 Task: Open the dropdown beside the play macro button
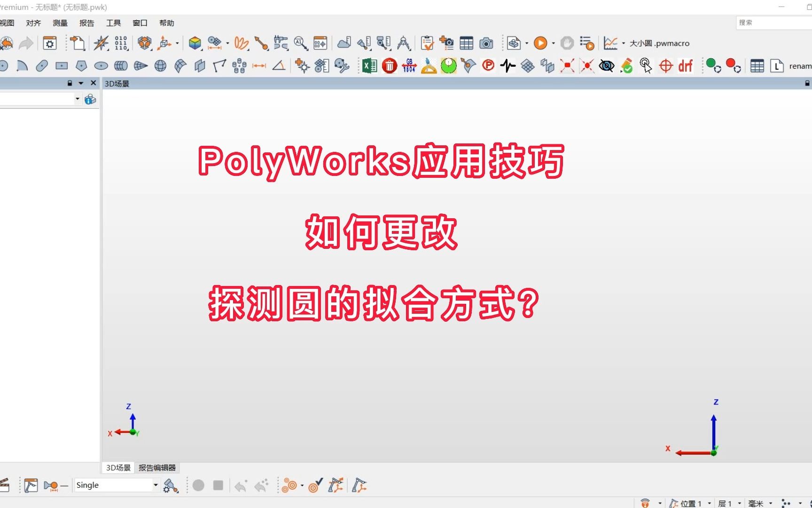pos(553,43)
